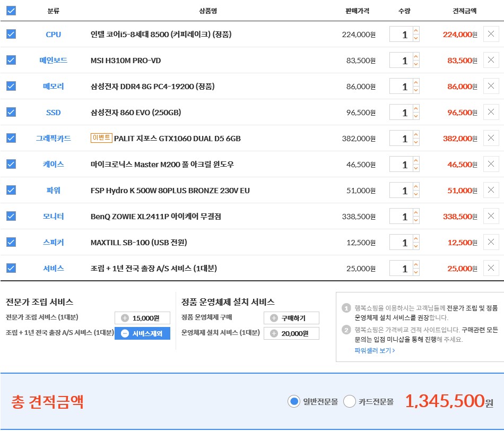Viewport: 504px width, 431px height.
Task: Click the 모니터 quantity input field
Action: pos(401,217)
